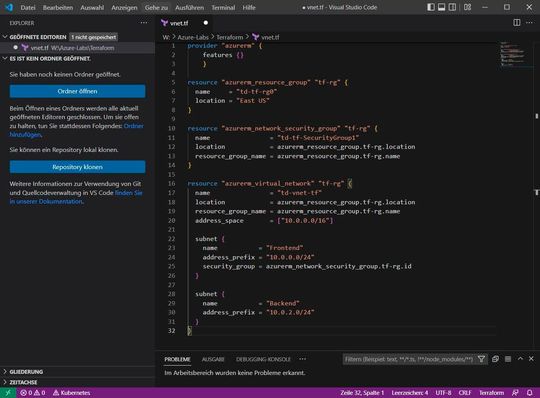Open more panel tabs ellipsis
Viewport: 540px width, 398px height.
click(x=302, y=359)
